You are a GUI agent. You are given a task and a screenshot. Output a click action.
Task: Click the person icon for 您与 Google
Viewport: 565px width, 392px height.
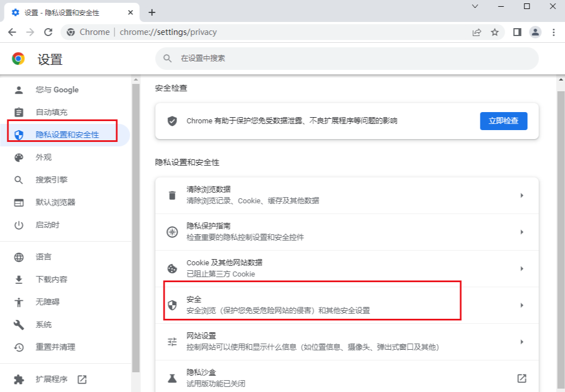pos(19,90)
